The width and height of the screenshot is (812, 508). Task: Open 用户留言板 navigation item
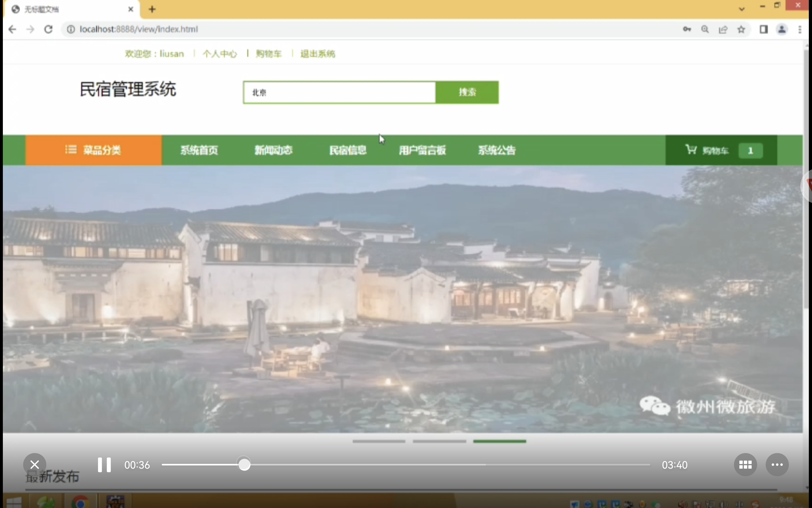coord(422,150)
